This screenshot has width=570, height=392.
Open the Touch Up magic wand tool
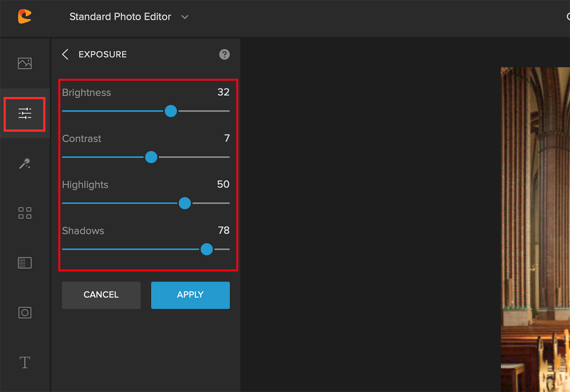[24, 164]
